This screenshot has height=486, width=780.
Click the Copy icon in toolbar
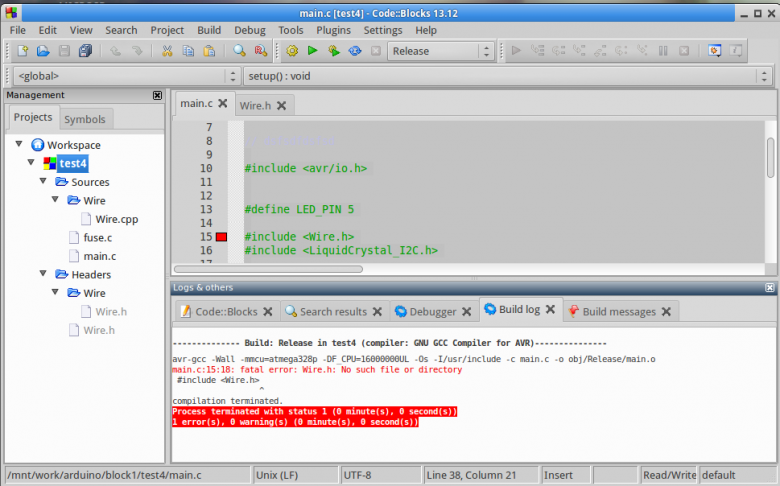point(188,51)
